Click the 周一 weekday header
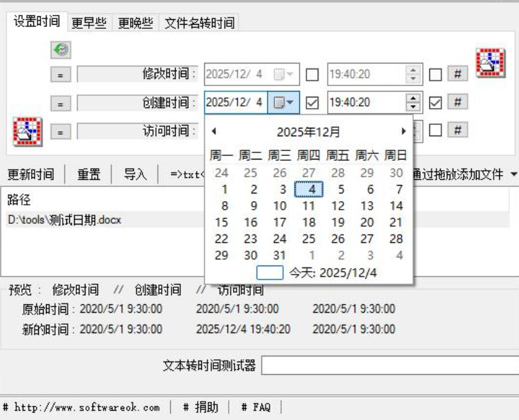The image size is (519, 420). coord(222,155)
